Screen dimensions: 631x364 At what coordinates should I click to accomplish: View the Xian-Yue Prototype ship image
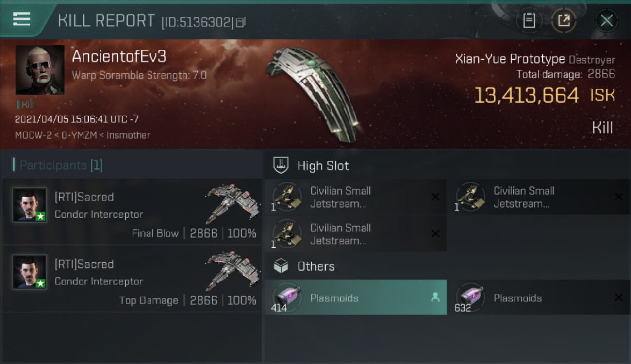coord(313,93)
